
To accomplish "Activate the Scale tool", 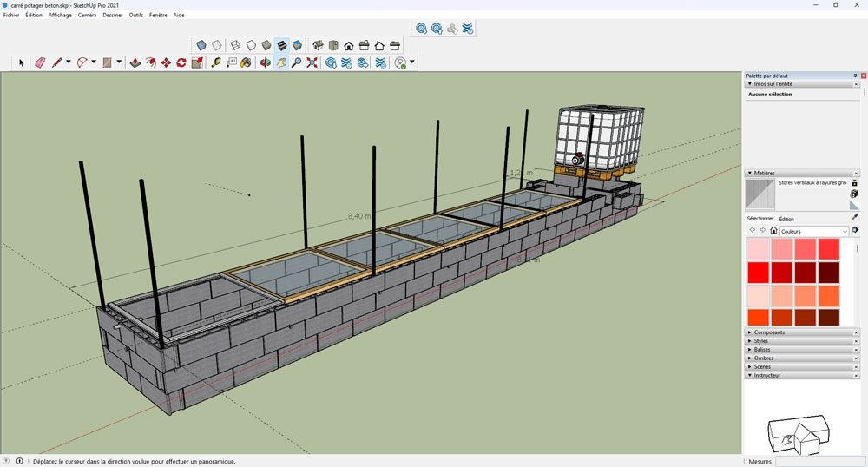I will (197, 62).
